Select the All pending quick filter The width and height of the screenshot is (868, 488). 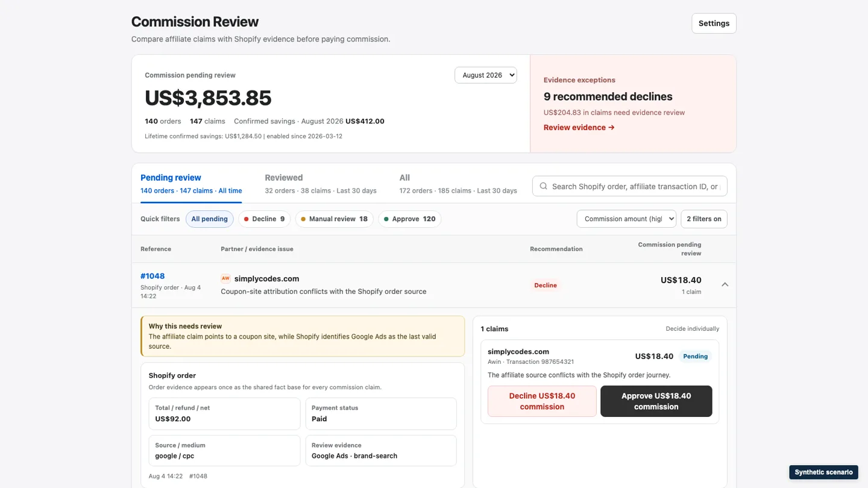(x=209, y=219)
